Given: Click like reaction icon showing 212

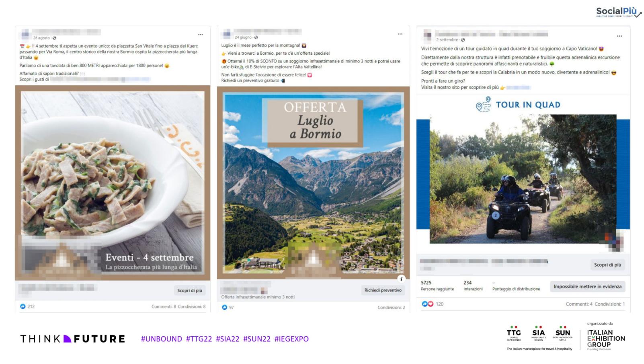Looking at the screenshot, I should [23, 306].
